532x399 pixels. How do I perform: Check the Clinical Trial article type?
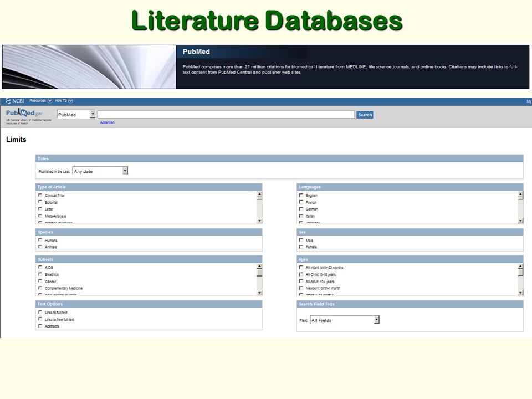pyautogui.click(x=40, y=195)
